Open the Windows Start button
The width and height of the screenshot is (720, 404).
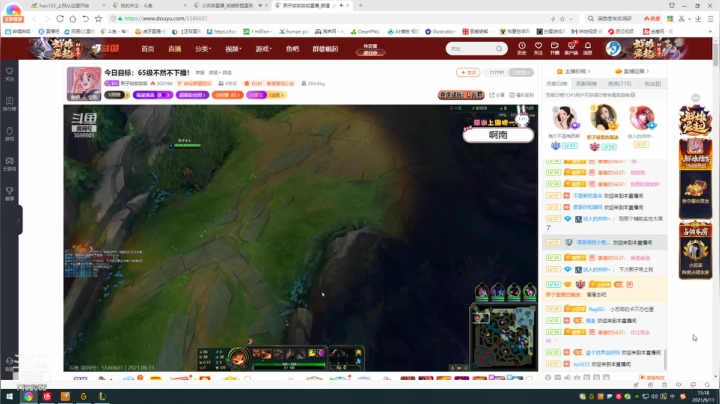(9, 397)
